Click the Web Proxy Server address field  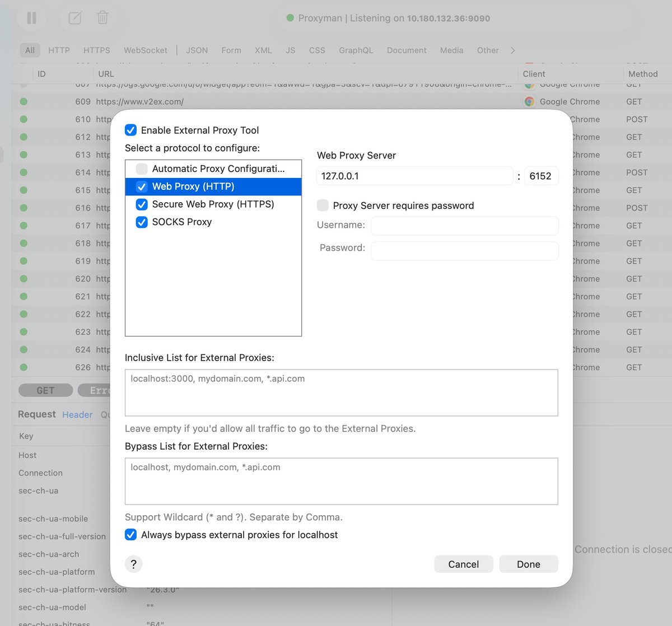[x=415, y=176]
